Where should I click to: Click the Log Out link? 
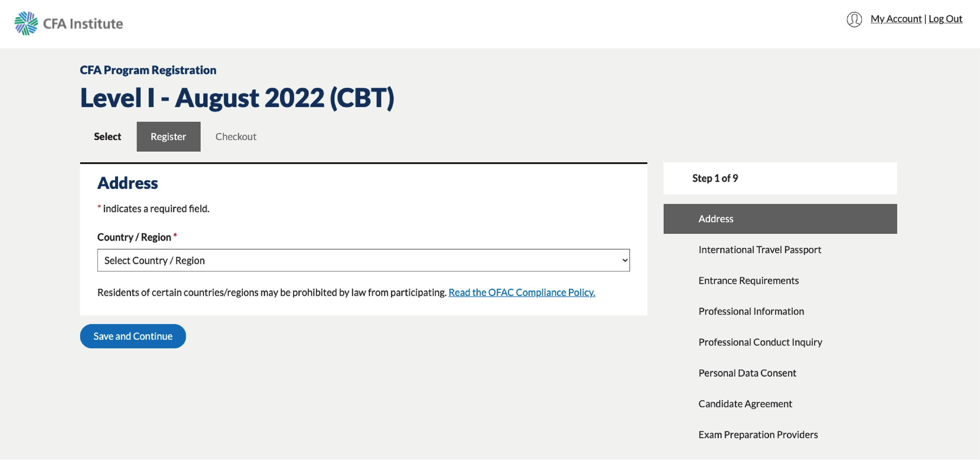tap(945, 19)
